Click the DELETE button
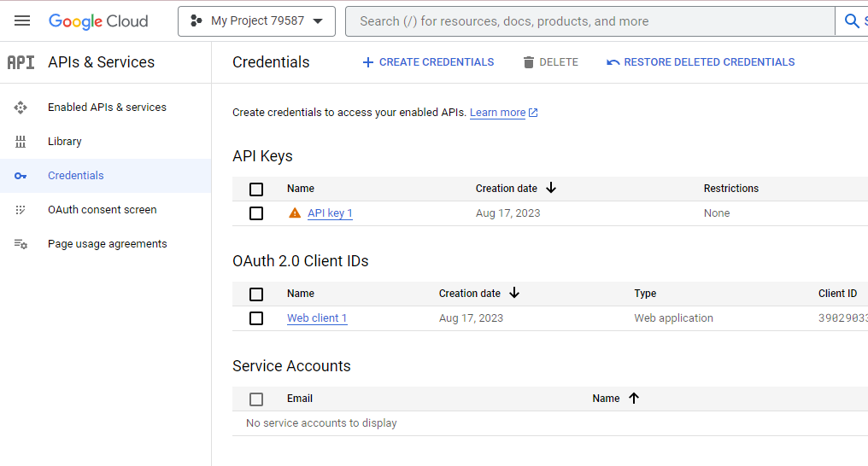 click(551, 62)
